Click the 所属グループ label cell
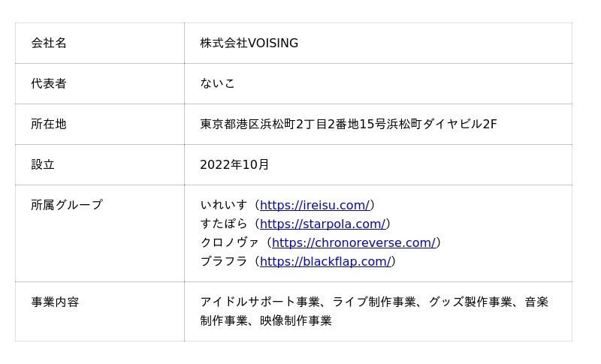 tap(100, 233)
